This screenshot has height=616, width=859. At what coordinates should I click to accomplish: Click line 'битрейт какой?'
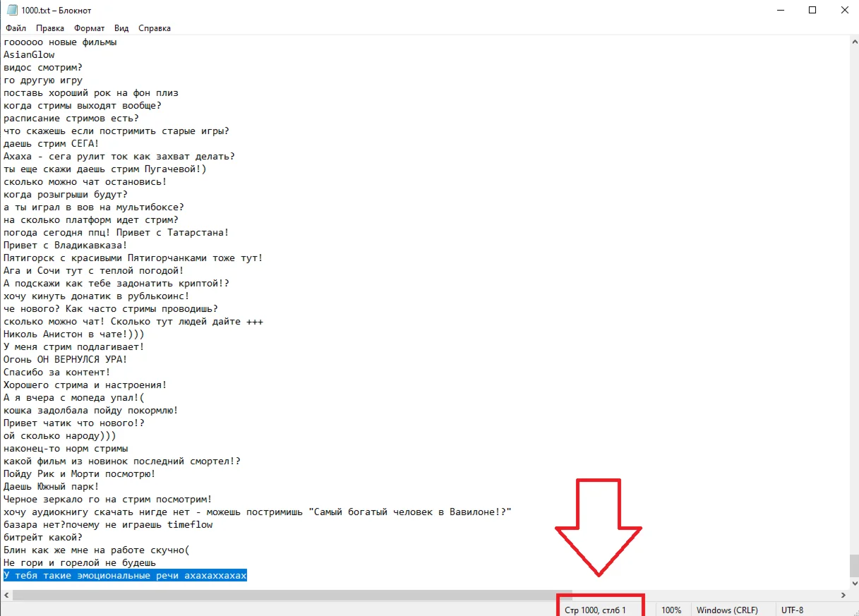(x=43, y=537)
